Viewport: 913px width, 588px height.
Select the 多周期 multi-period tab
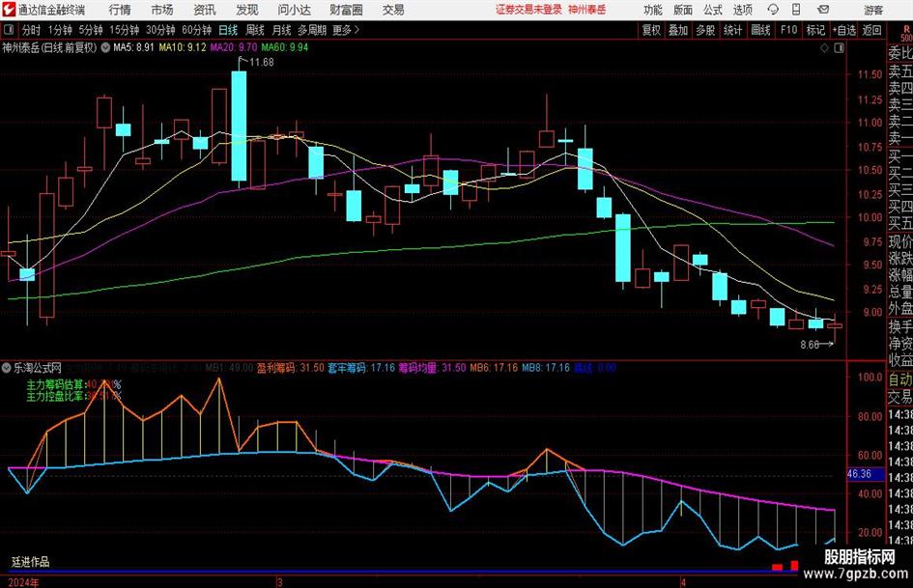[x=312, y=30]
